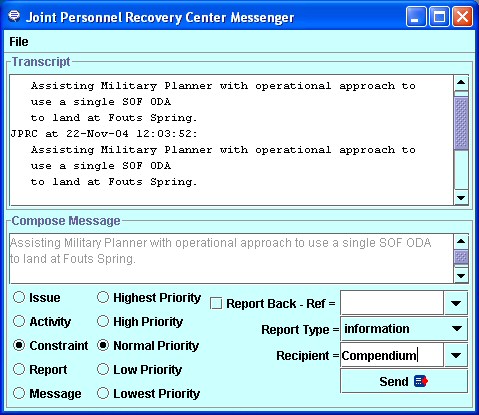Image resolution: width=479 pixels, height=415 pixels.
Task: Select the Low Priority option
Action: click(103, 369)
